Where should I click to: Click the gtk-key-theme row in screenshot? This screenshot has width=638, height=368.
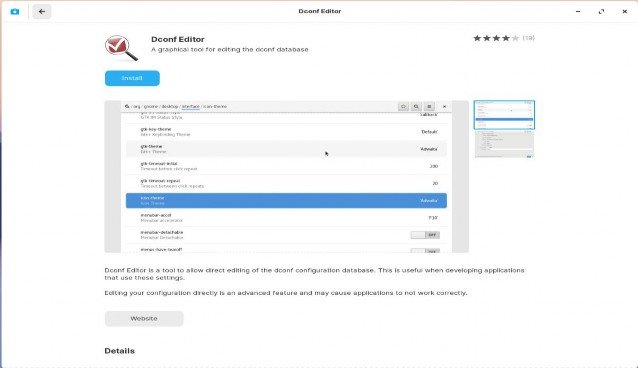point(286,132)
